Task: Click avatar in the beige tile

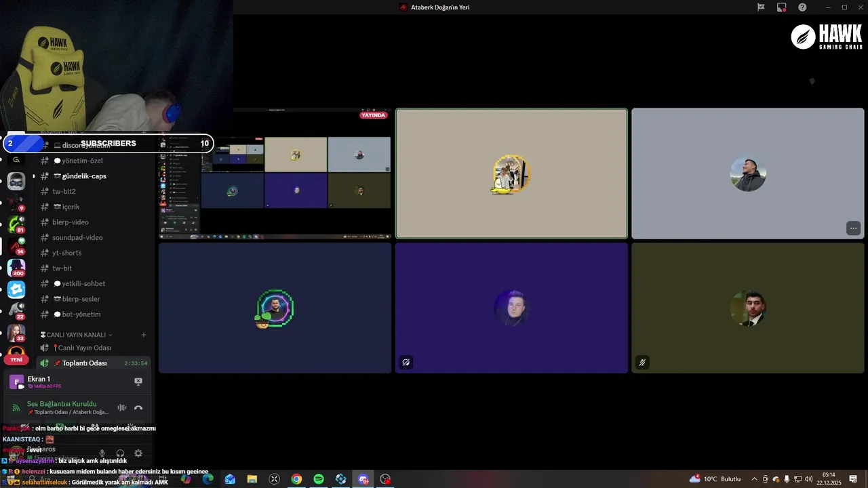Action: pos(511,174)
